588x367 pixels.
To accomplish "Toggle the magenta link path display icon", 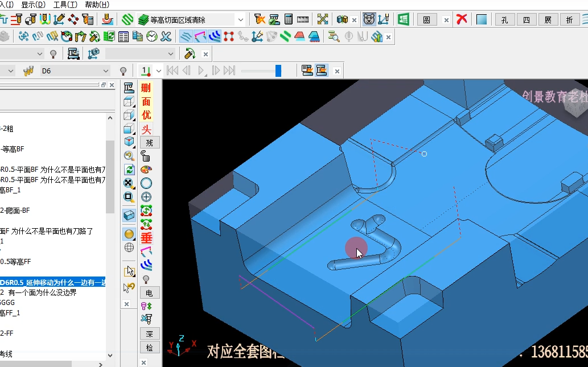I will point(200,36).
